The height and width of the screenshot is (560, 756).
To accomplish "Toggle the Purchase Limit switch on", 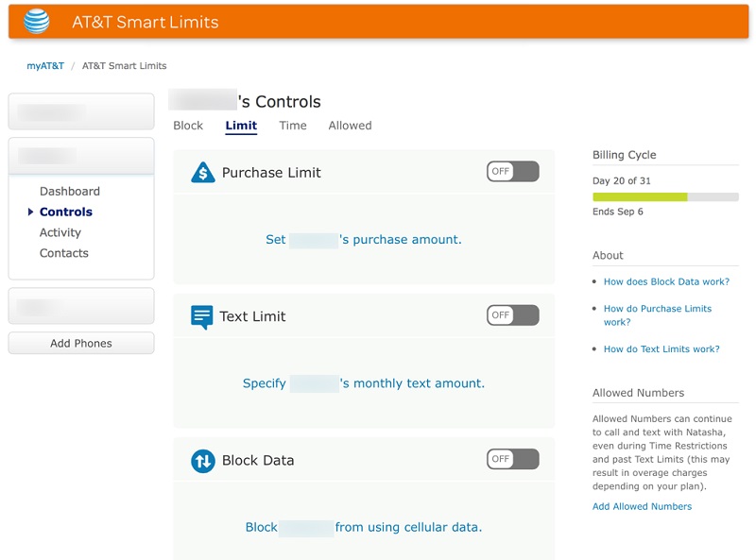I will pyautogui.click(x=513, y=172).
